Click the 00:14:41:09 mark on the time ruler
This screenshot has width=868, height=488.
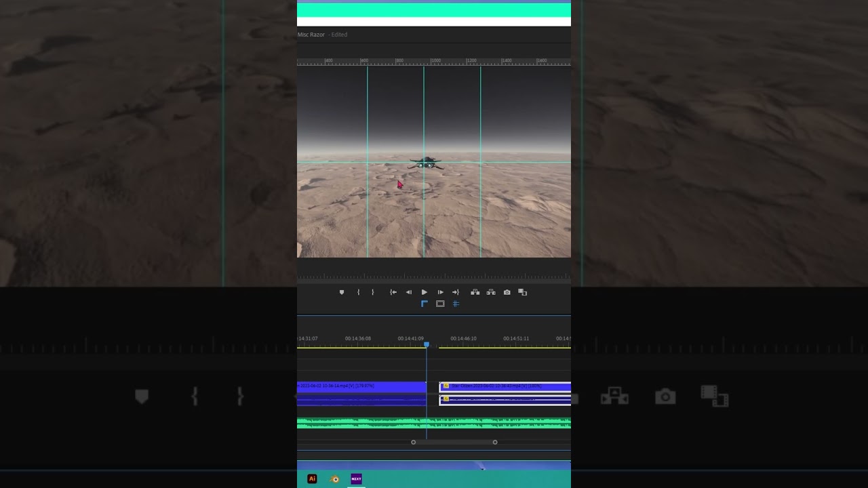click(410, 338)
